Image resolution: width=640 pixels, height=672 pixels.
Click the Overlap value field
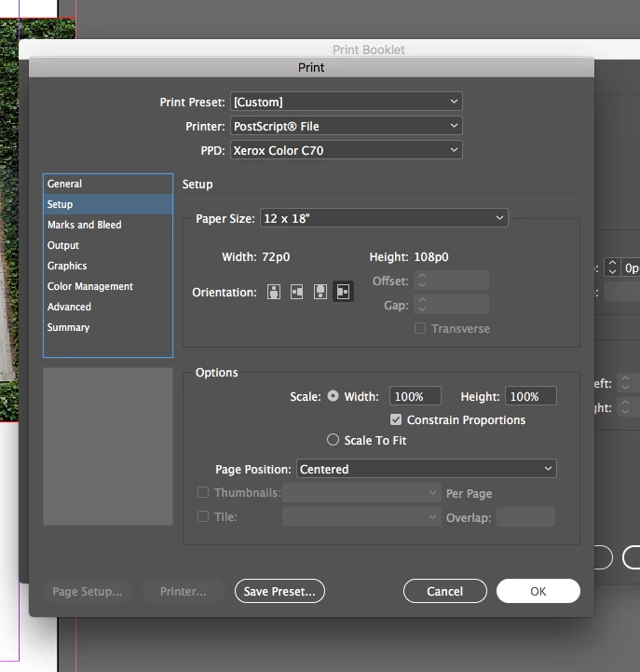coord(525,517)
